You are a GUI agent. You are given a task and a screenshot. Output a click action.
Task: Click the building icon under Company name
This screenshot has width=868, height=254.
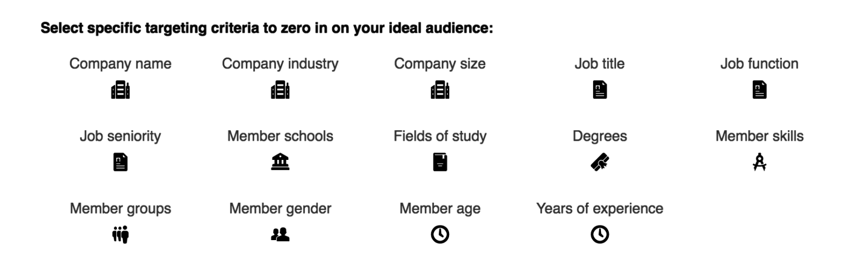(x=121, y=90)
